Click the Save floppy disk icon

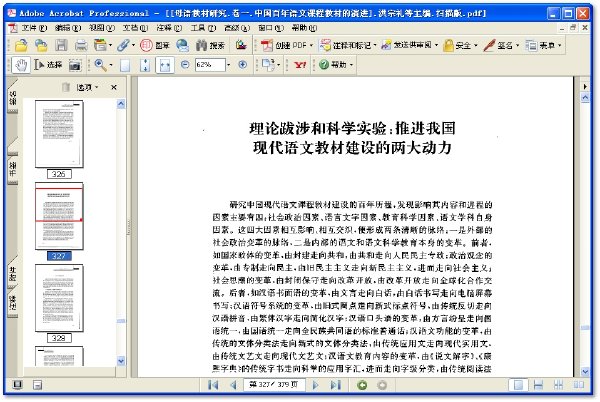(x=61, y=46)
